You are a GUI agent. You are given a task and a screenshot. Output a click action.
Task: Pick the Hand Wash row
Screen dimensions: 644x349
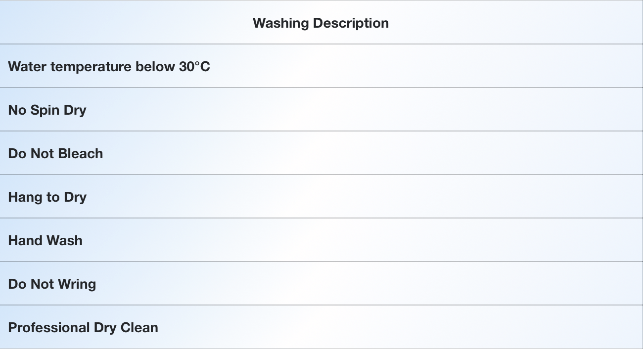click(322, 240)
